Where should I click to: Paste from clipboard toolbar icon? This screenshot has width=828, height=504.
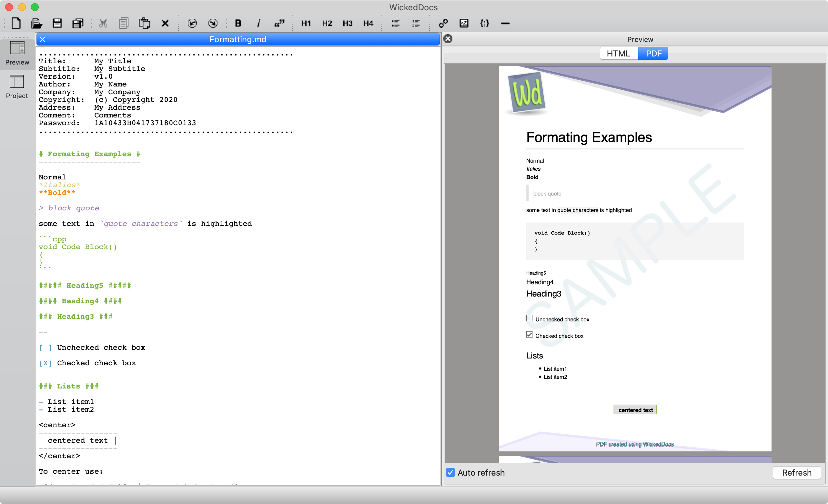click(x=145, y=23)
